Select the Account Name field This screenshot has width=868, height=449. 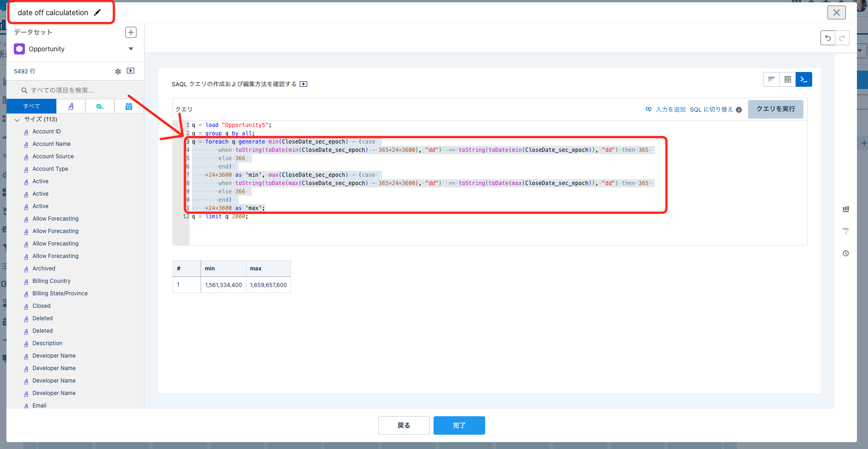coord(52,144)
